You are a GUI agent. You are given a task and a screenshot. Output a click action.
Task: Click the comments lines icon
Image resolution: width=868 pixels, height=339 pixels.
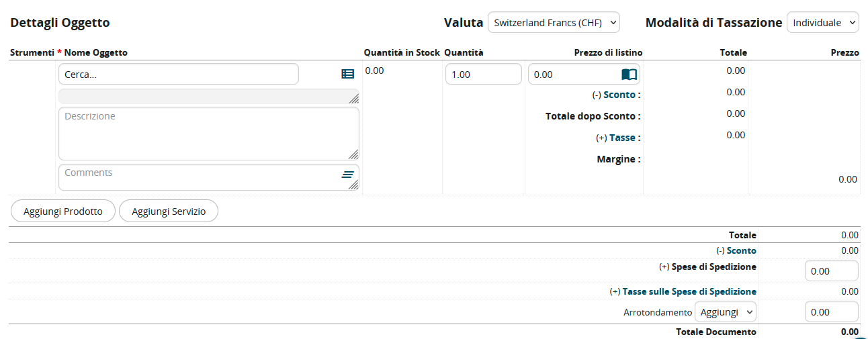(x=347, y=175)
